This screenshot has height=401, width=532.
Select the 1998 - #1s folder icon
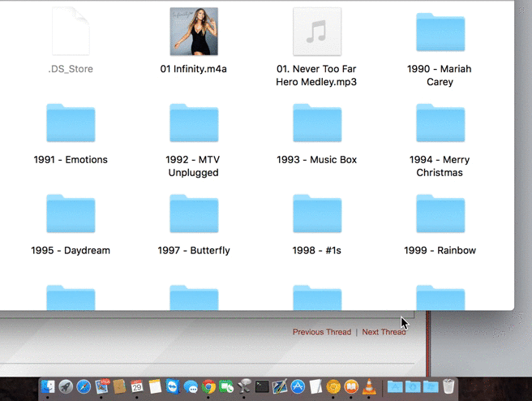(x=317, y=213)
